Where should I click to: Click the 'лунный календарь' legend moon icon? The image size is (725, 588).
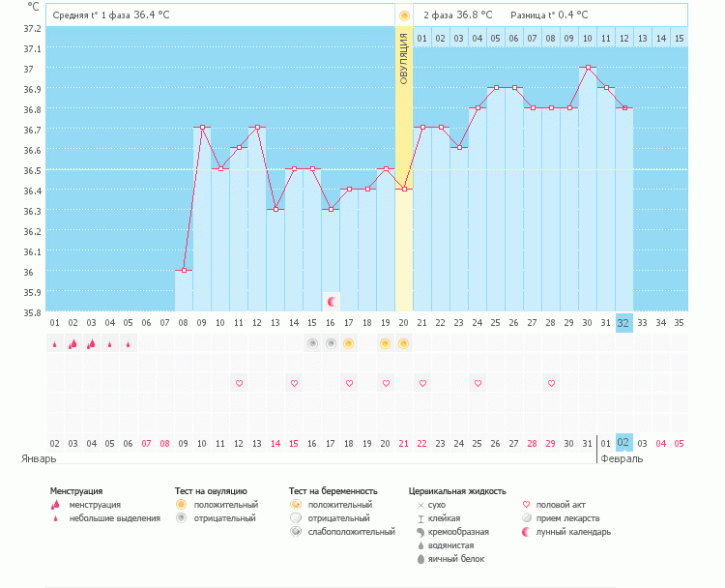[526, 532]
